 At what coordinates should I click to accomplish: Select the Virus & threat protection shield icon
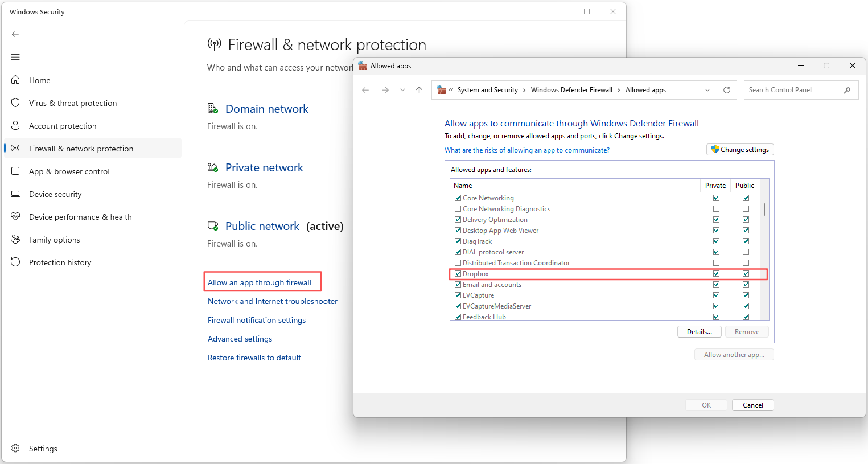coord(15,102)
